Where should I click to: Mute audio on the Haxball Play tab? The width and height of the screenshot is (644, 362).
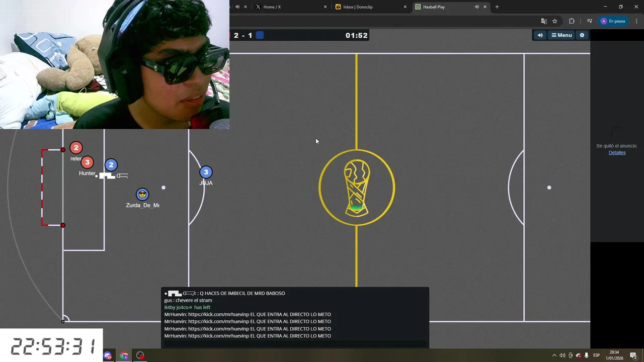476,7
